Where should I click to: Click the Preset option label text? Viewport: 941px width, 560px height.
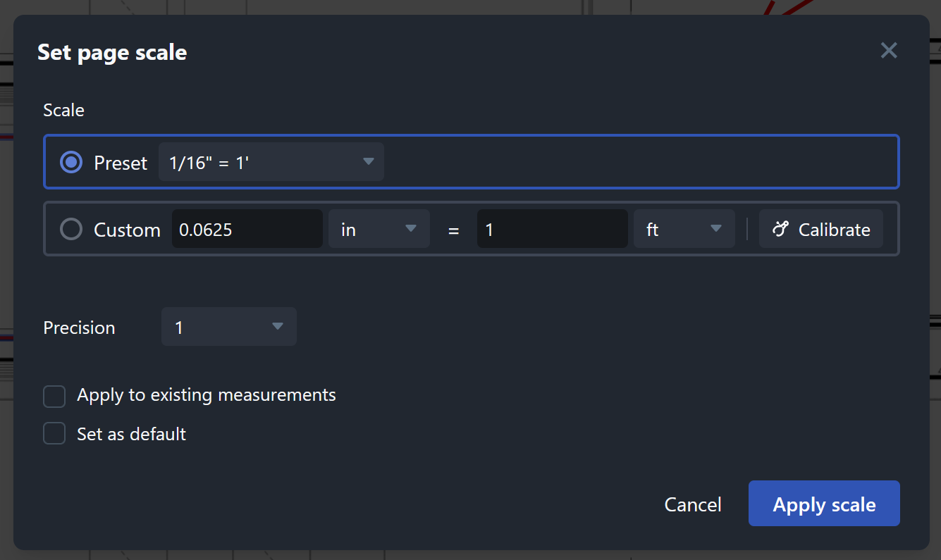coord(121,163)
